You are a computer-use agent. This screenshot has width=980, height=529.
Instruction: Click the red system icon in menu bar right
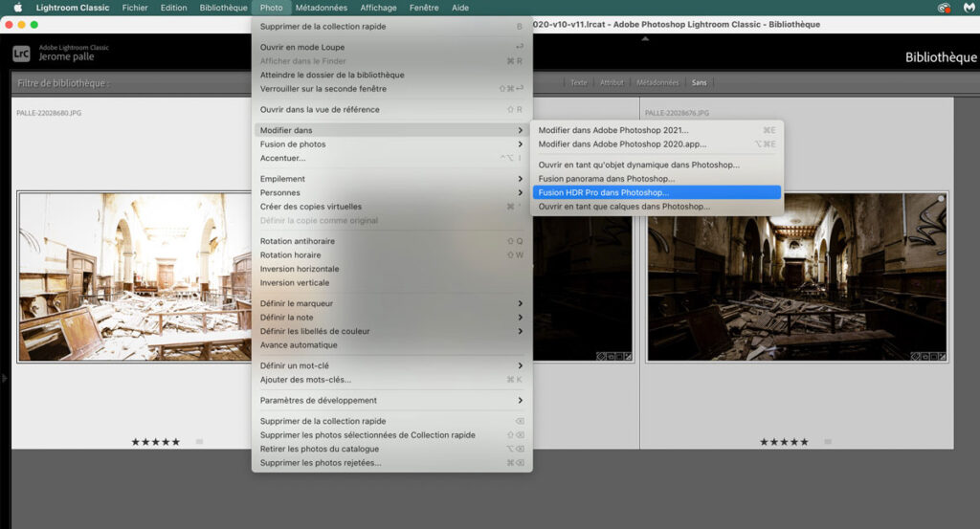pos(944,8)
